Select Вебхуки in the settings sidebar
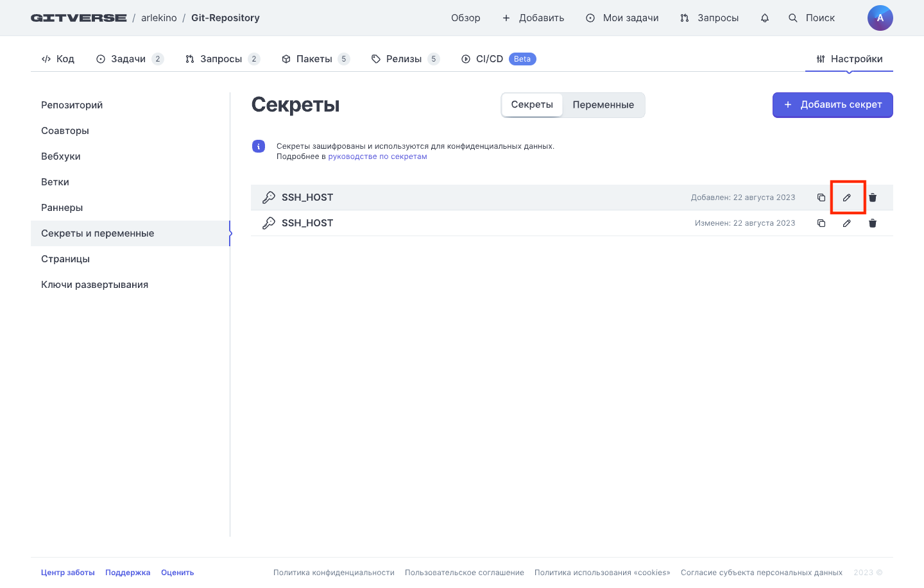This screenshot has width=924, height=588. pos(61,156)
